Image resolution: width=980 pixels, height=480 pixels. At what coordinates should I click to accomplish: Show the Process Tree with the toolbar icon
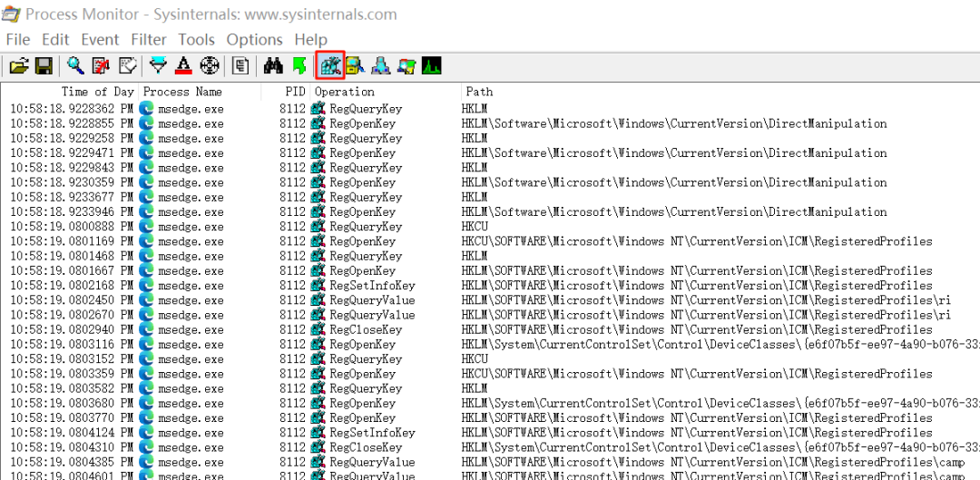coord(240,65)
